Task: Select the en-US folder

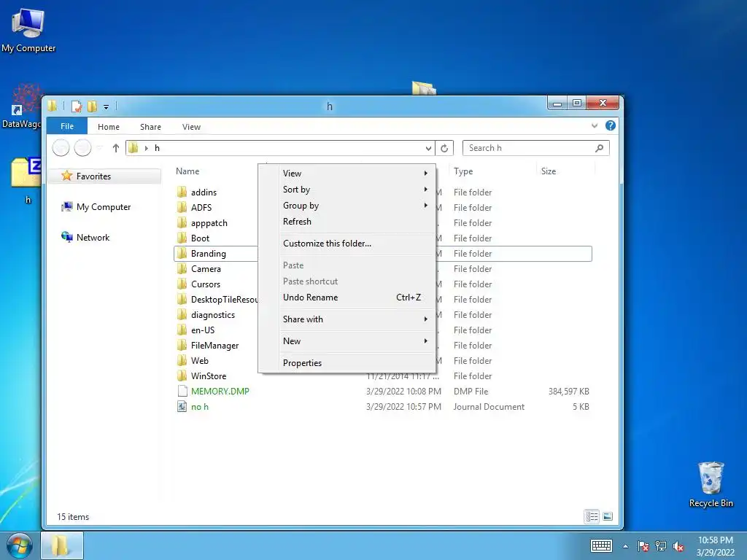Action: tap(196, 330)
